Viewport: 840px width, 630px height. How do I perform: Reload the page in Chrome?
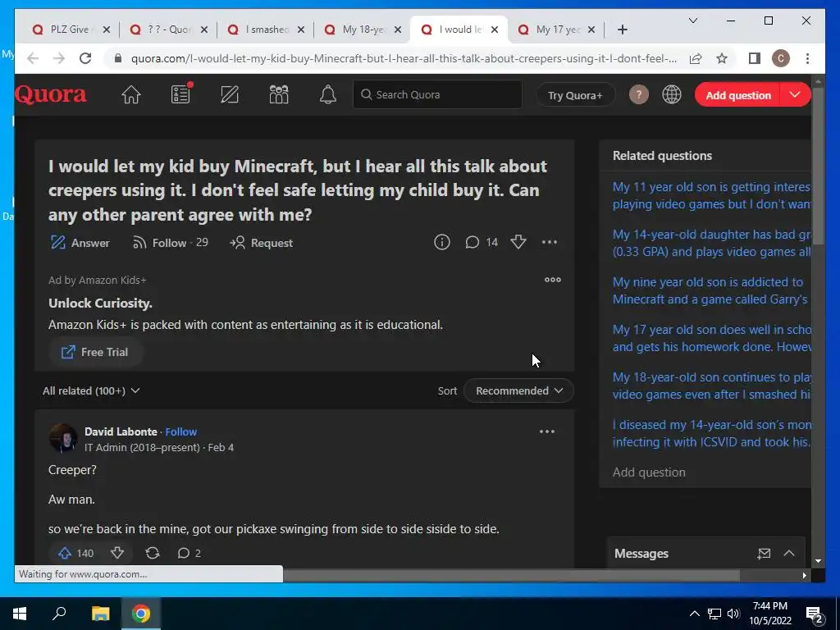coord(85,58)
